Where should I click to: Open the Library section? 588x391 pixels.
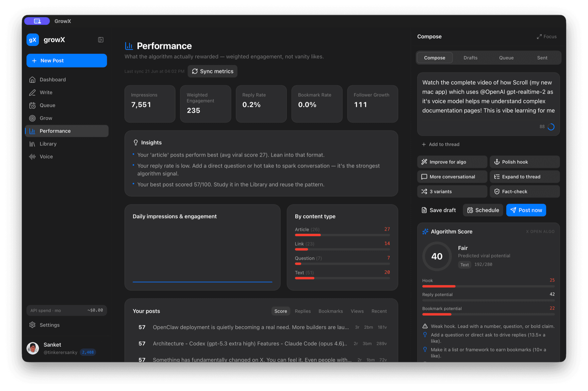click(67, 144)
